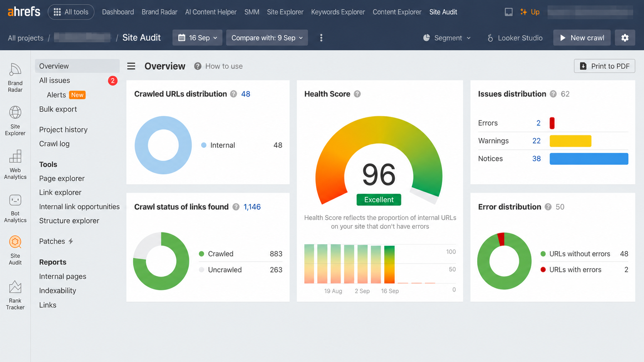This screenshot has height=362, width=644.
Task: Start a New crawl
Action: [x=582, y=38]
